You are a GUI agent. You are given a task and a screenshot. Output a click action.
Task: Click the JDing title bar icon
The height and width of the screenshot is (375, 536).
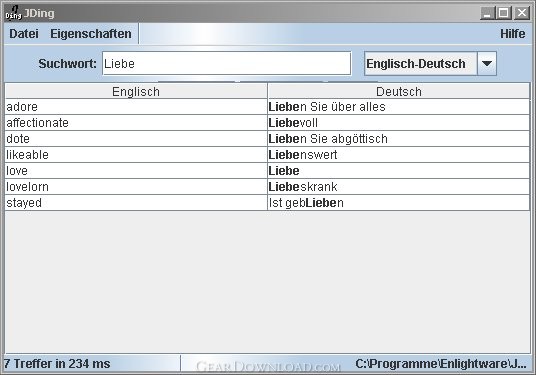click(x=13, y=13)
